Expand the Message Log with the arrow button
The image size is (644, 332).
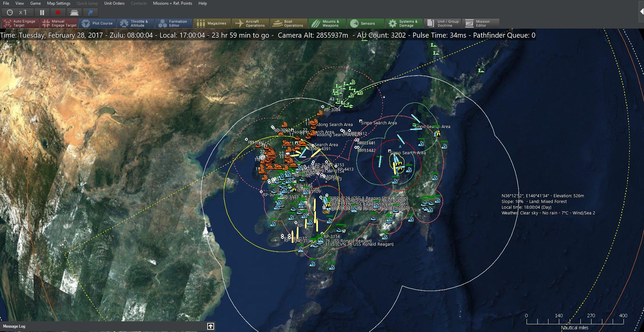pyautogui.click(x=211, y=326)
